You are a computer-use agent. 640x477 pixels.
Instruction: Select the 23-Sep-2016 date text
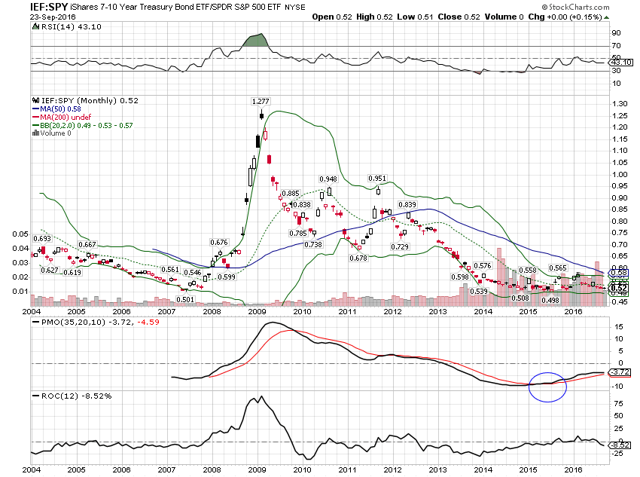click(53, 17)
